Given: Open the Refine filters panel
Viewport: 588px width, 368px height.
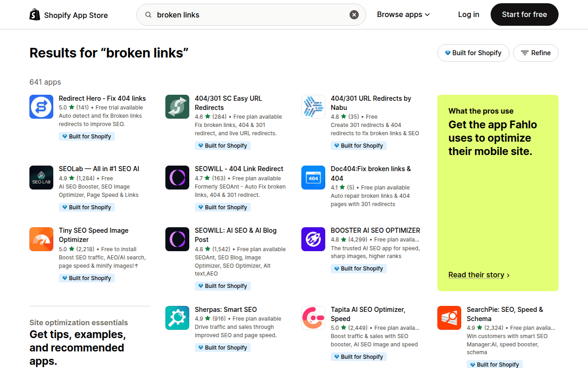Looking at the screenshot, I should tap(536, 53).
